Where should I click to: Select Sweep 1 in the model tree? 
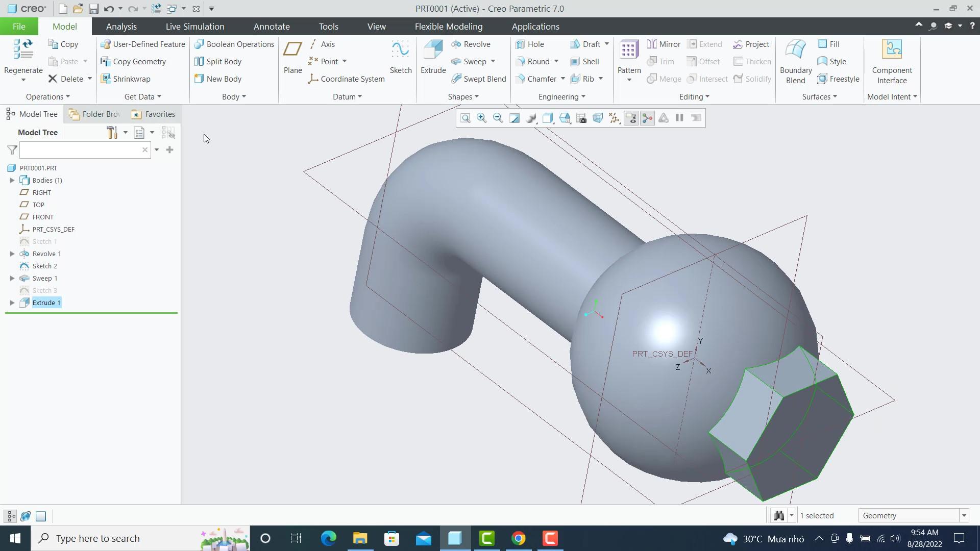pyautogui.click(x=44, y=278)
